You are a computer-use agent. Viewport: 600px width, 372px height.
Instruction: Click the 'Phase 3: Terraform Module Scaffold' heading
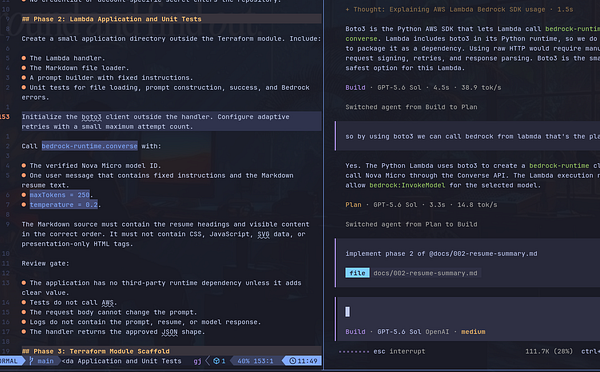click(101, 351)
